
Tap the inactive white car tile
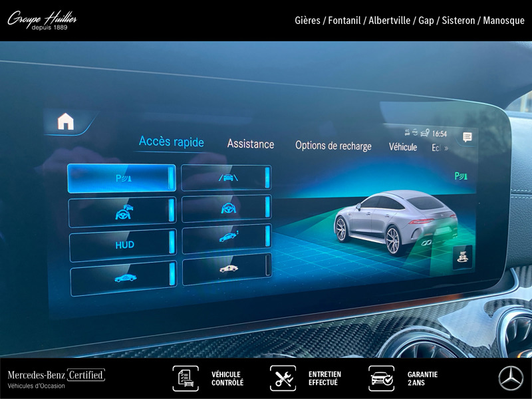coord(226,269)
